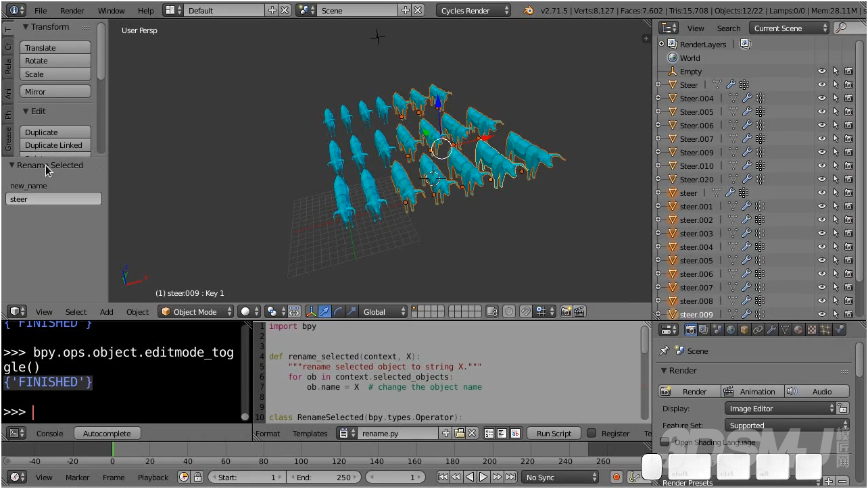Toggle the 3D manipulator axis icon
Screen dimensions: 868x489
[312, 311]
